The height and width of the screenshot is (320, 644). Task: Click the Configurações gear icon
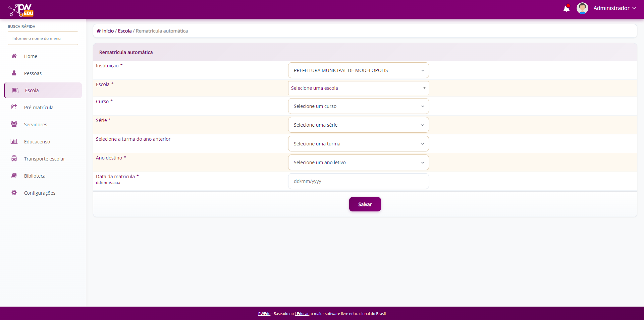(14, 193)
